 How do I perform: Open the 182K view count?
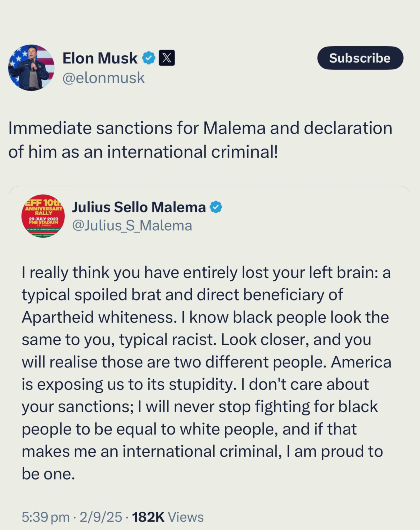pyautogui.click(x=148, y=517)
